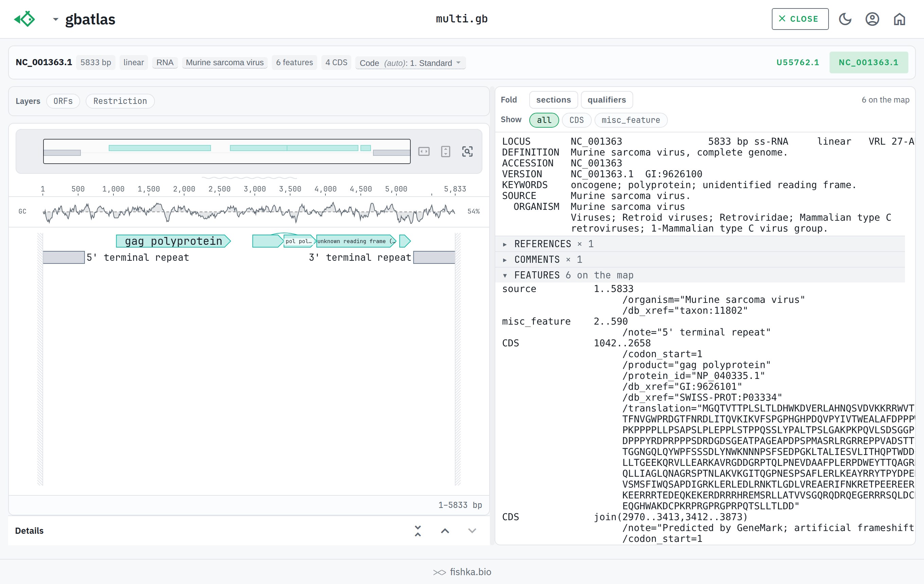
Task: Expand the COMMENTS section
Action: pos(700,260)
